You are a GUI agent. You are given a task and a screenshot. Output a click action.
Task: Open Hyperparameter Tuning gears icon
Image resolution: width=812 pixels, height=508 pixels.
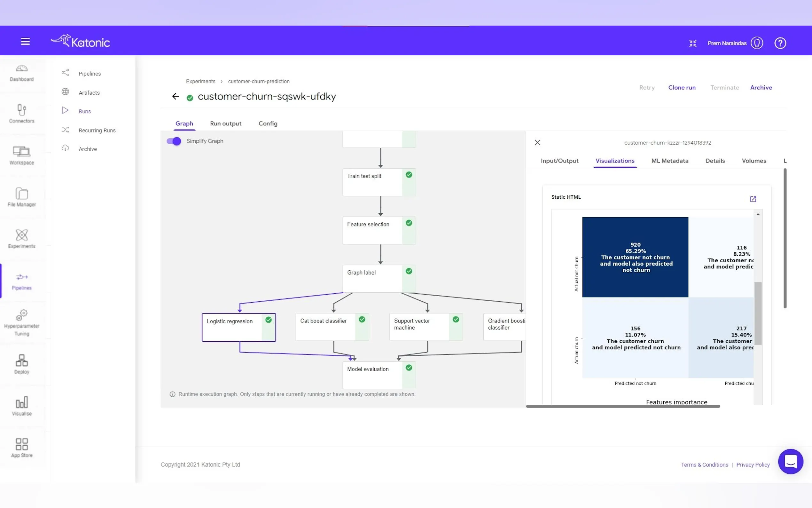22,315
